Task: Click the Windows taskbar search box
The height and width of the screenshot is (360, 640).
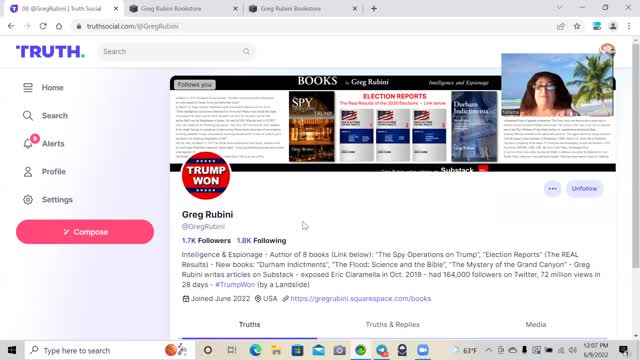Action: (x=108, y=350)
